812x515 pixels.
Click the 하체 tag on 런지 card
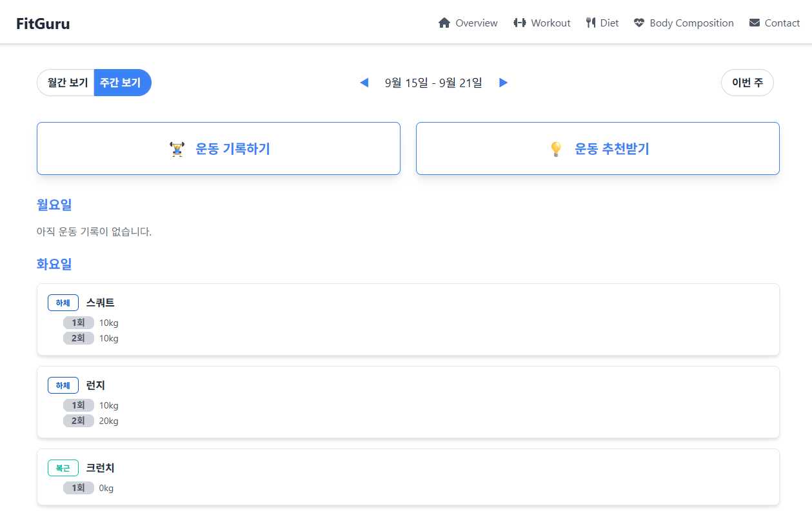point(63,385)
